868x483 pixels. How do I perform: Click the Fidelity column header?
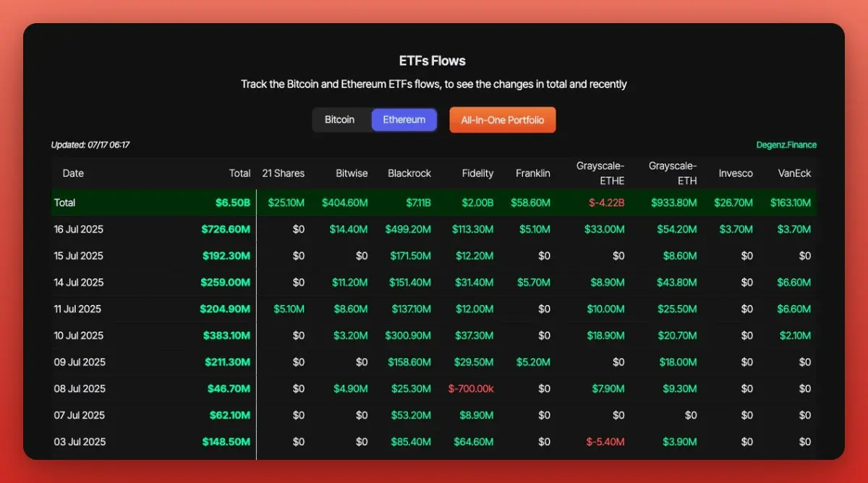pos(478,174)
